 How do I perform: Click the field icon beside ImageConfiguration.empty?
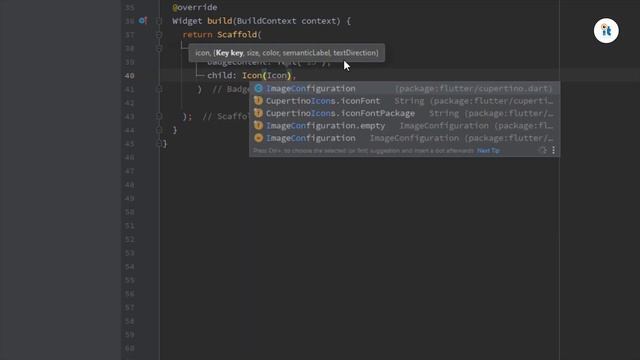258,125
